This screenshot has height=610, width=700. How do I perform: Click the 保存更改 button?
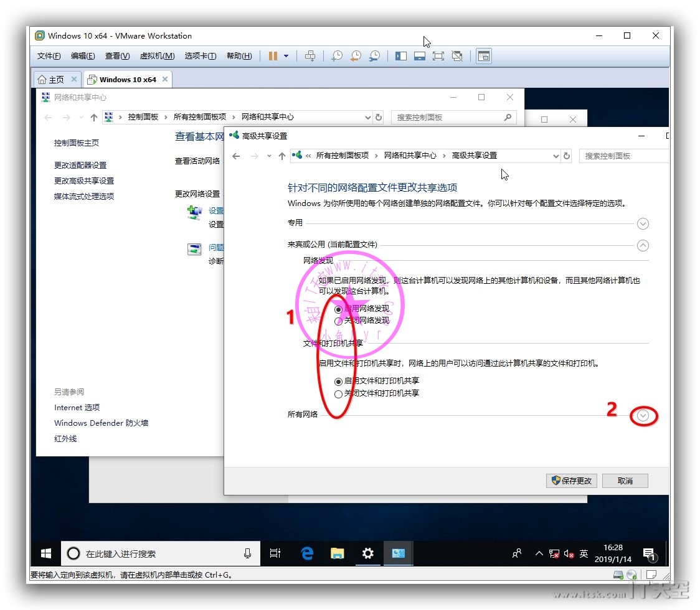[x=572, y=481]
